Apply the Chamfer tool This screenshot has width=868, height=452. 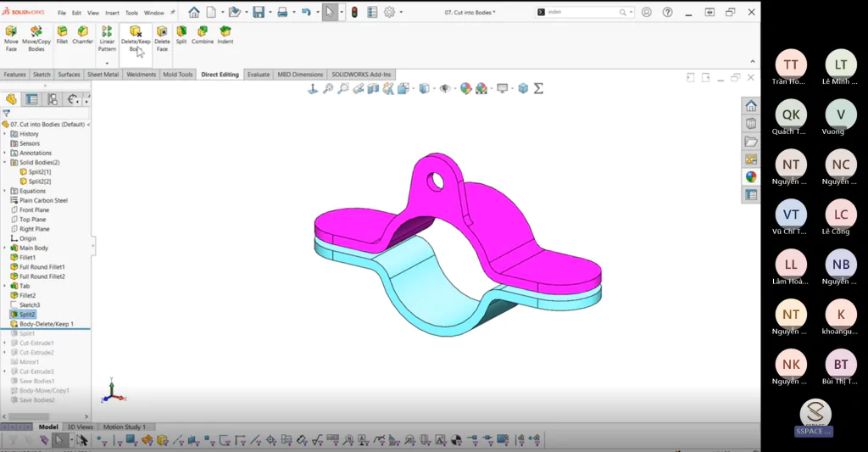82,35
